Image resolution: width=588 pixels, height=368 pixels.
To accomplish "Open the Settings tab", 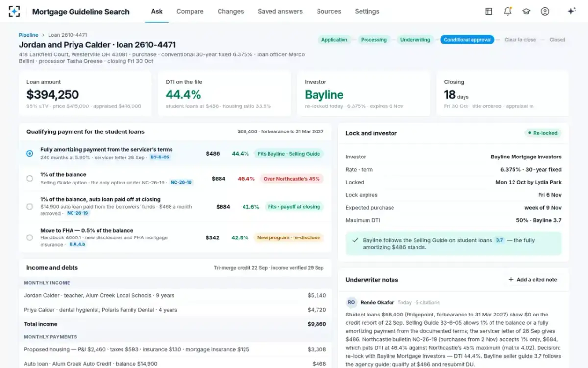I will [x=367, y=11].
